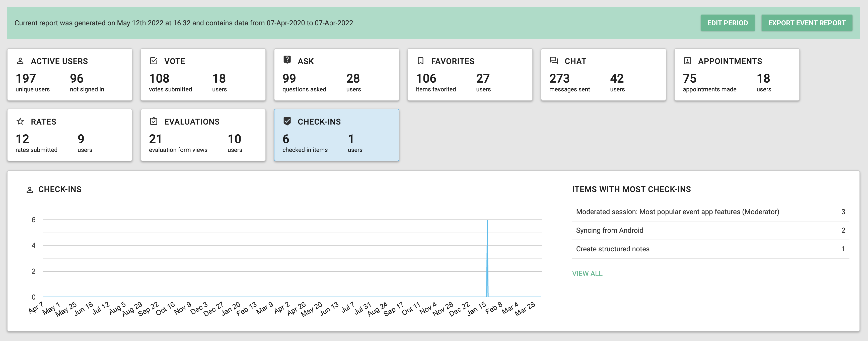868x341 pixels.
Task: Click the 106 items favorited value
Action: [x=426, y=79]
